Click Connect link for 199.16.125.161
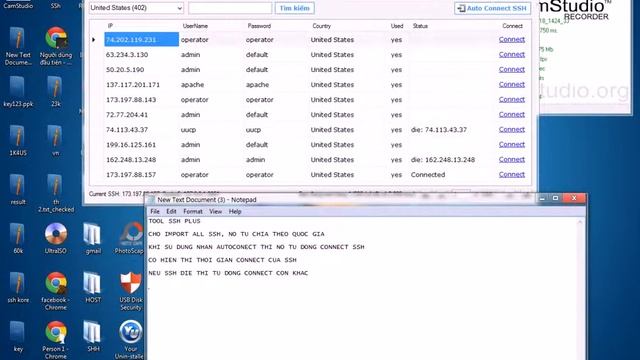Image resolution: width=640 pixels, height=360 pixels. pos(511,144)
